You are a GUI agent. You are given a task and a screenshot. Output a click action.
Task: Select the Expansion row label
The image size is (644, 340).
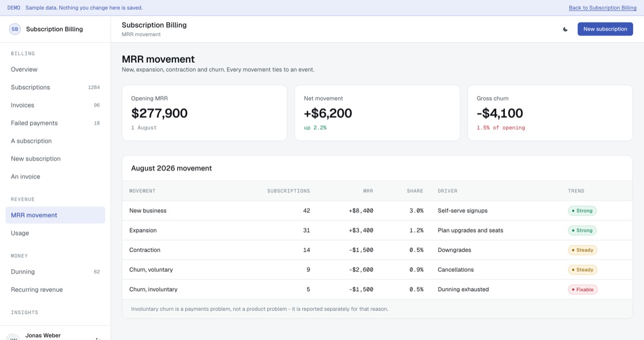143,230
